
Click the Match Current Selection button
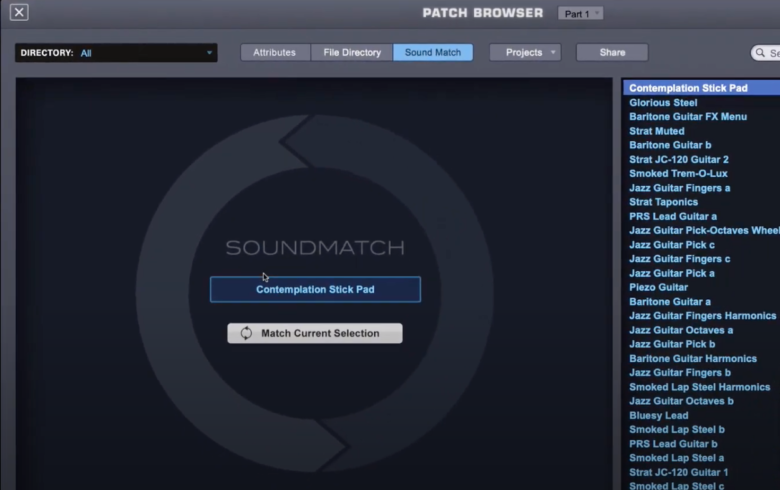tap(315, 333)
